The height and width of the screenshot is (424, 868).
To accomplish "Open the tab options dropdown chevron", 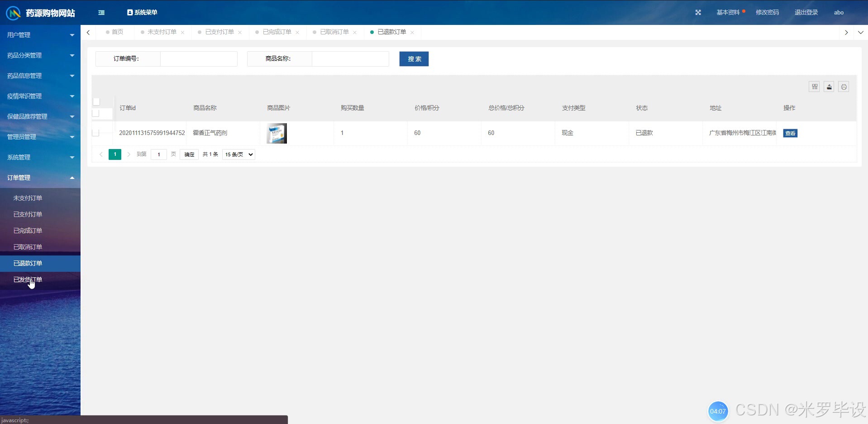I will (860, 32).
